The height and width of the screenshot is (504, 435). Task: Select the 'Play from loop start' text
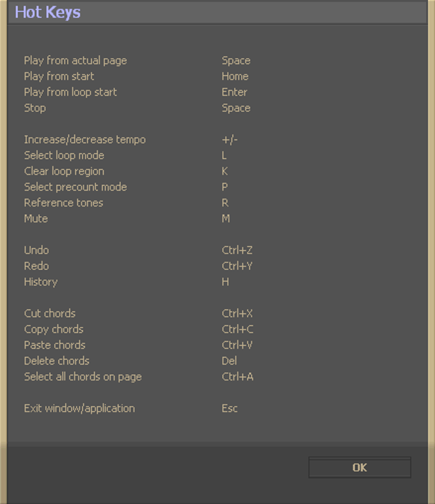pyautogui.click(x=70, y=92)
